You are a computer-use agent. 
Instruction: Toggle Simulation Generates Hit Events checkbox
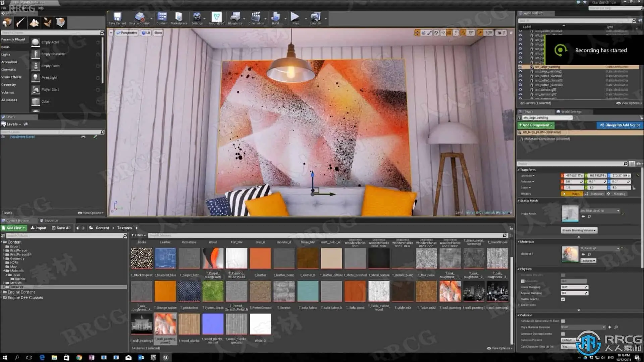[563, 321]
